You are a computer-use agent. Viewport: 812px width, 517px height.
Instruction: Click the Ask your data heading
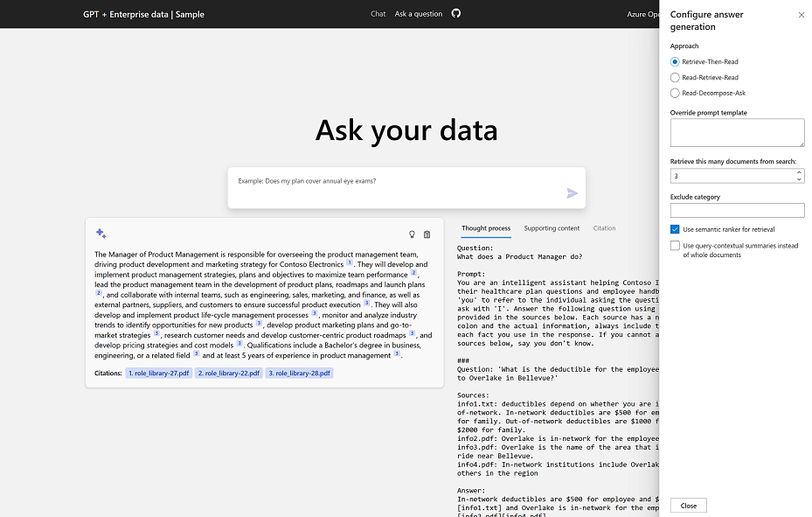tap(406, 130)
